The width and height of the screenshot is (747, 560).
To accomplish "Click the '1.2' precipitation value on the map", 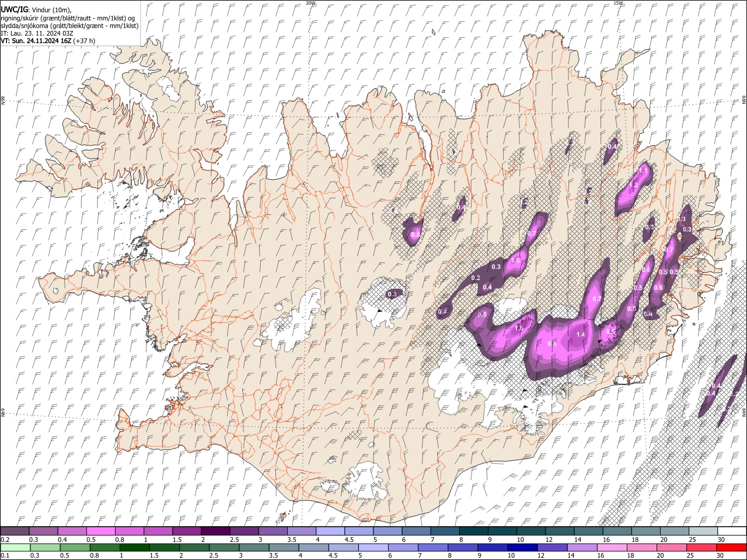I will (633, 185).
